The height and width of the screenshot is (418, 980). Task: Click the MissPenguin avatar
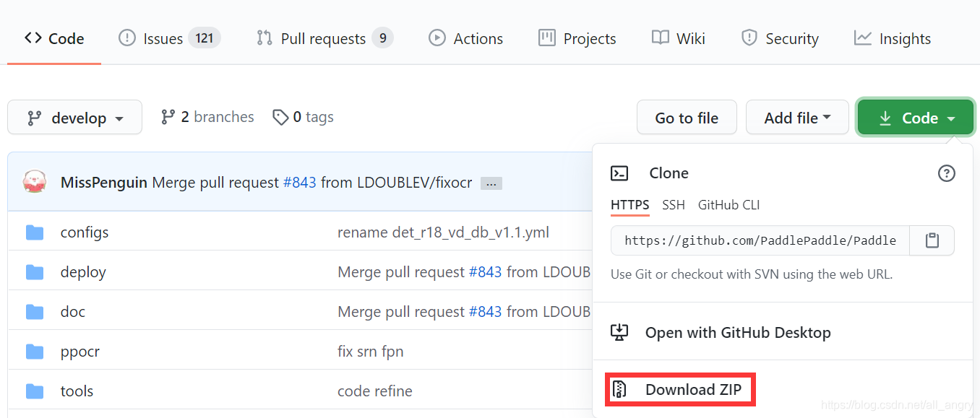(x=35, y=182)
